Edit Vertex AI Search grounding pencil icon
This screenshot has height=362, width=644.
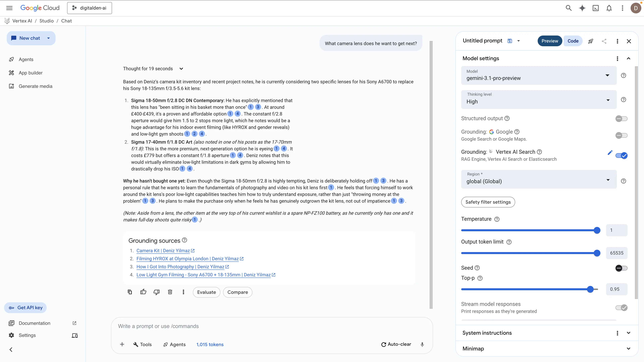pos(610,152)
